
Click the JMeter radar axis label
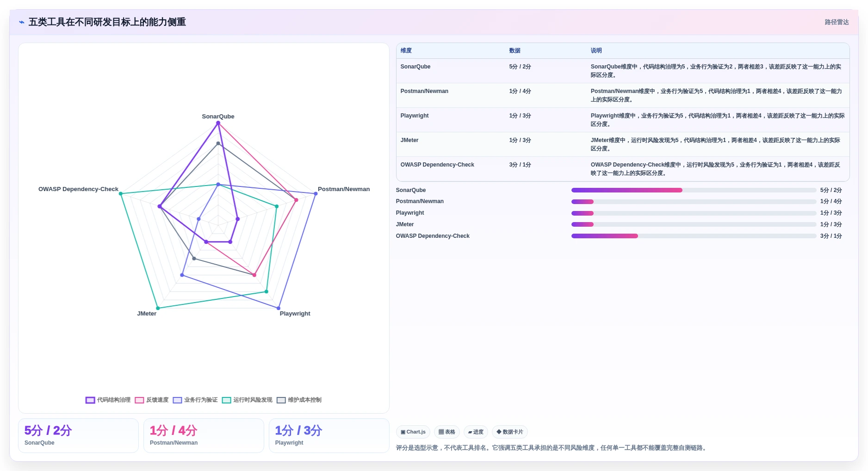point(147,314)
